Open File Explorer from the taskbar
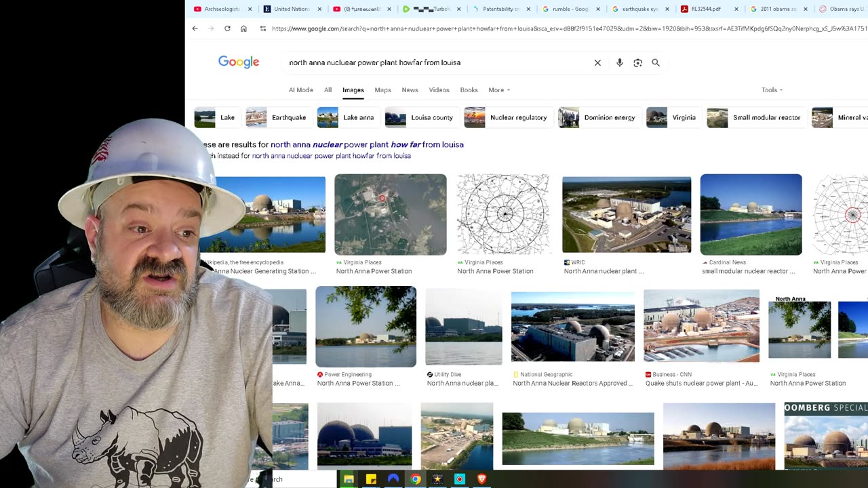Screen dimensions: 868x488 coord(349,479)
